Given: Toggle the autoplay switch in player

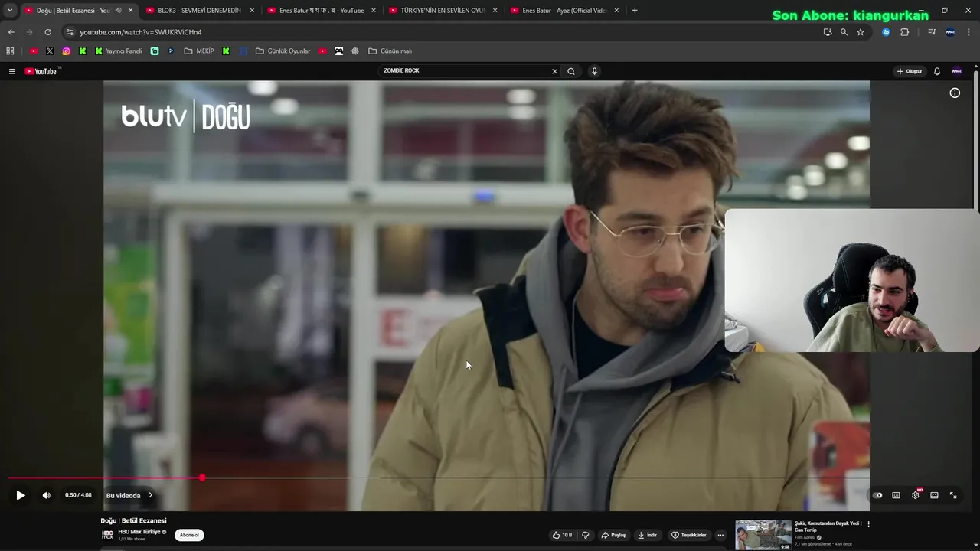Looking at the screenshot, I should [x=877, y=495].
